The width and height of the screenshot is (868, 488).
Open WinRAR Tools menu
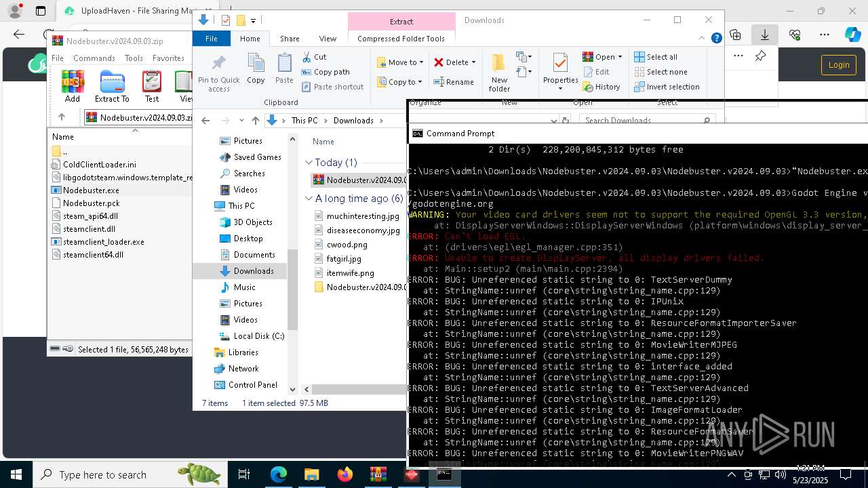click(x=134, y=58)
